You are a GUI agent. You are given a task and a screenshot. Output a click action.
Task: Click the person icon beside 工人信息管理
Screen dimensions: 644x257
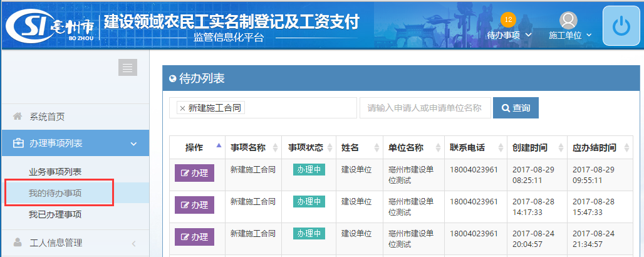point(18,242)
